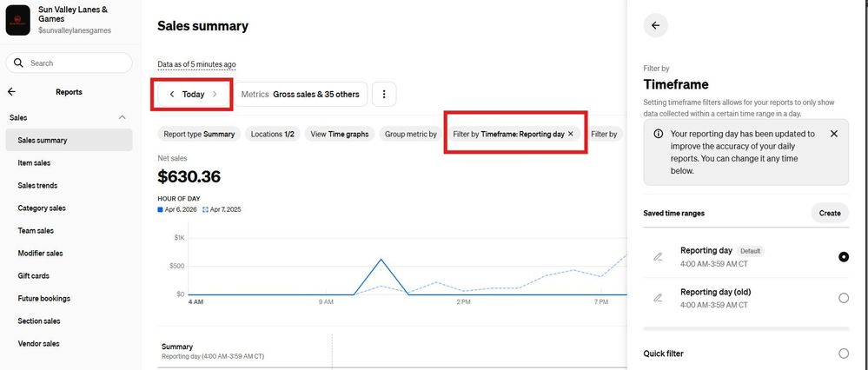The height and width of the screenshot is (370, 868).
Task: Click the back arrow beside Reports
Action: coord(11,91)
